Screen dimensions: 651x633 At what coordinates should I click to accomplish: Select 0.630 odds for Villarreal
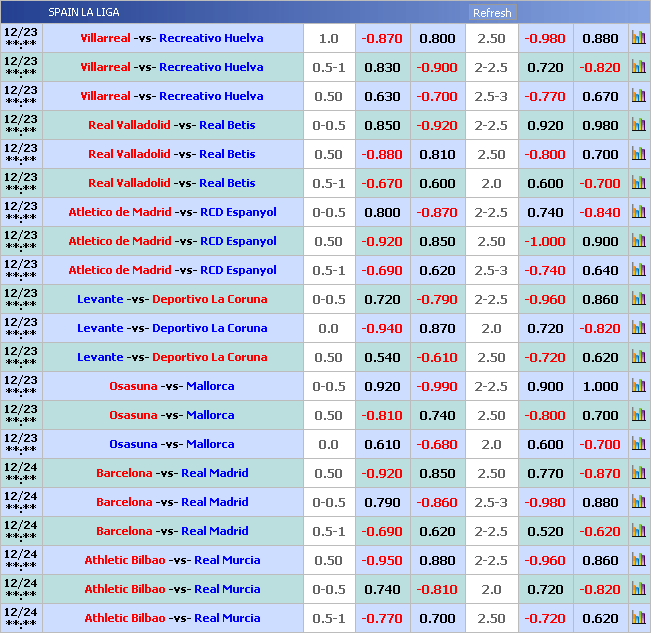click(382, 96)
